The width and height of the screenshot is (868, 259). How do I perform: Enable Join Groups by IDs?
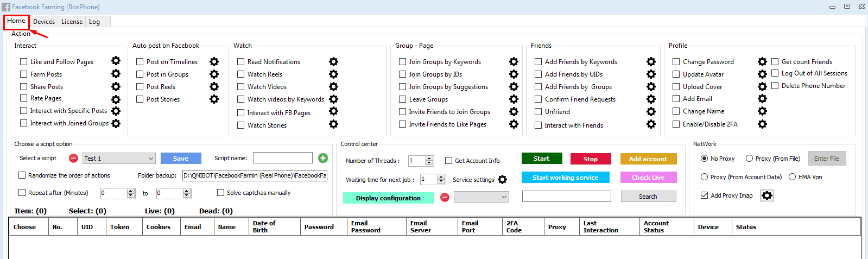402,74
